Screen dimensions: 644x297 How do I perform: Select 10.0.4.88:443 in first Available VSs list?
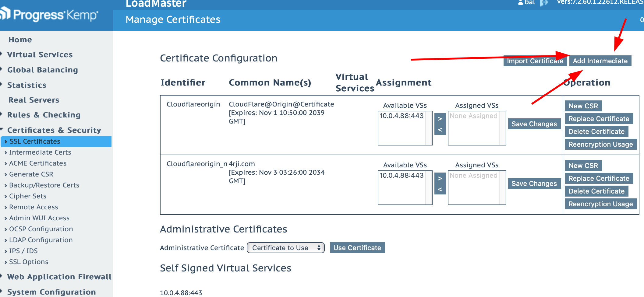click(x=401, y=116)
